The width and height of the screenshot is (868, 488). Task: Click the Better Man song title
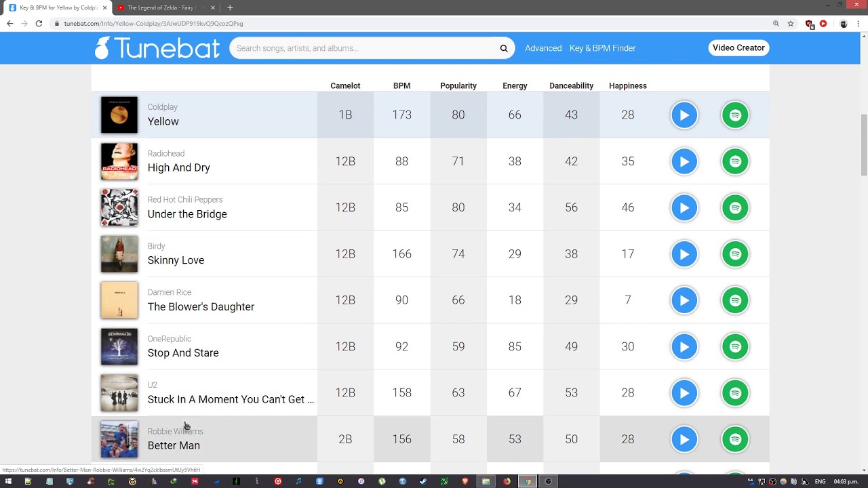[x=174, y=445]
